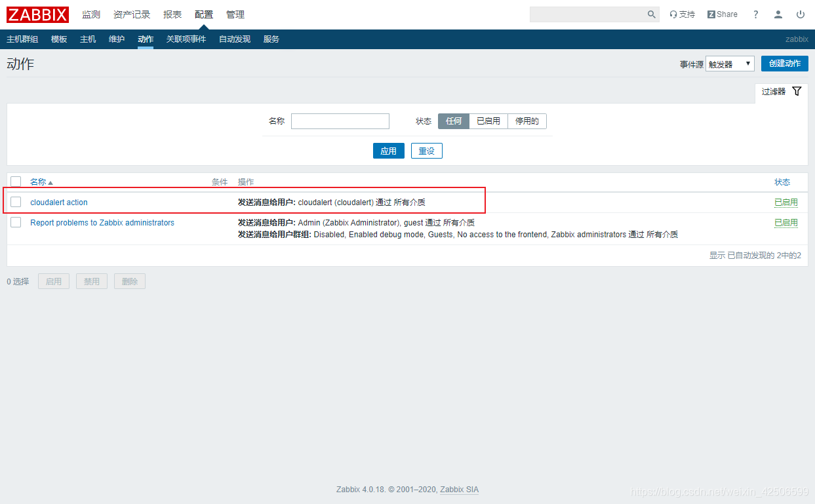Click the 条件 column header

point(220,182)
